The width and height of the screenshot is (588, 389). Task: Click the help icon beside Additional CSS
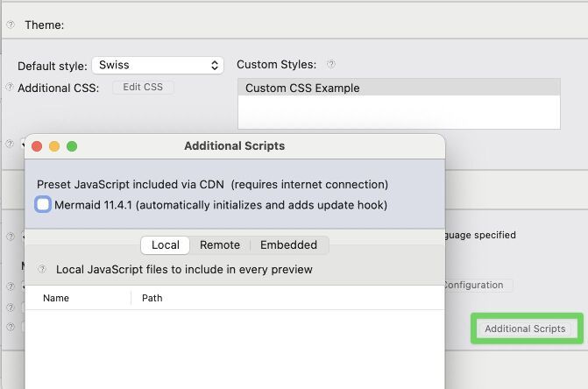coord(10,87)
